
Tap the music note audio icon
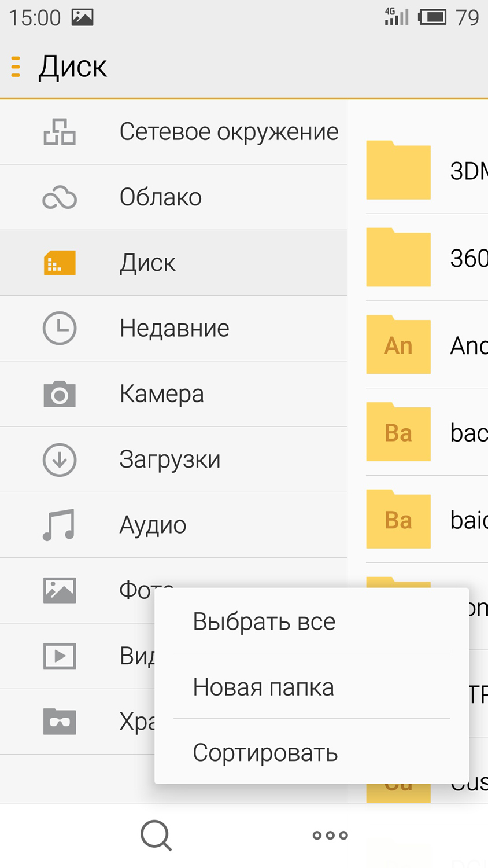pos(60,525)
